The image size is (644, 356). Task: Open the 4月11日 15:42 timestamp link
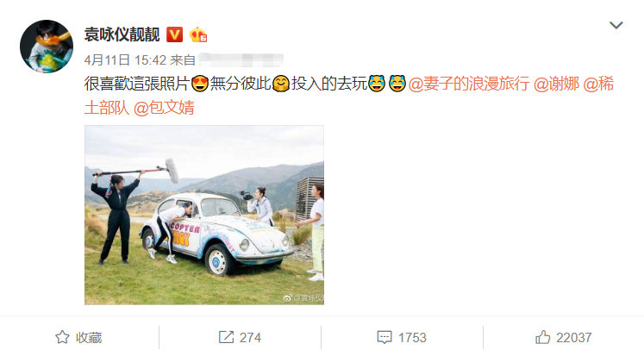[125, 60]
